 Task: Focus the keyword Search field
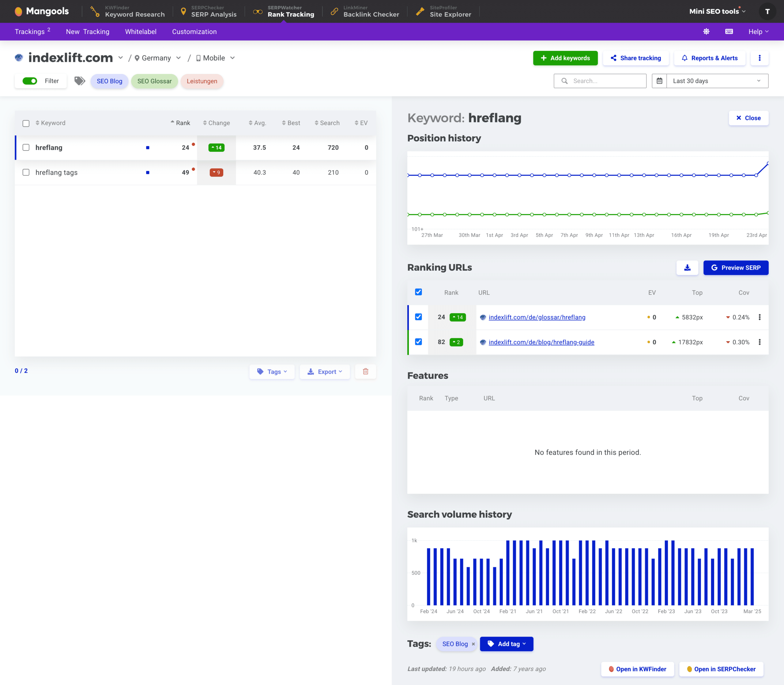tap(600, 81)
